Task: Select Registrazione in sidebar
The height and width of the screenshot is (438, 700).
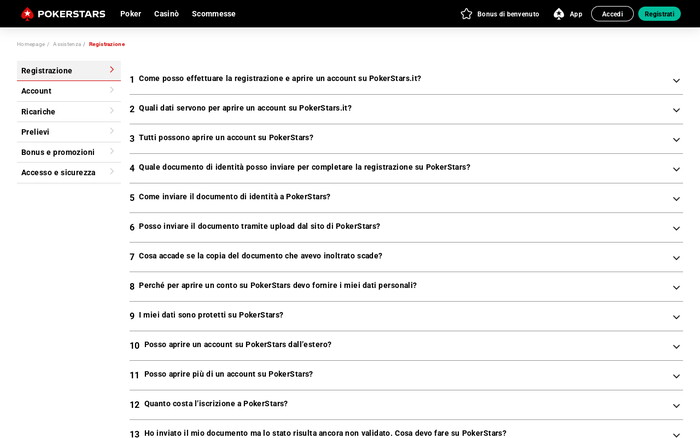Action: [x=69, y=71]
